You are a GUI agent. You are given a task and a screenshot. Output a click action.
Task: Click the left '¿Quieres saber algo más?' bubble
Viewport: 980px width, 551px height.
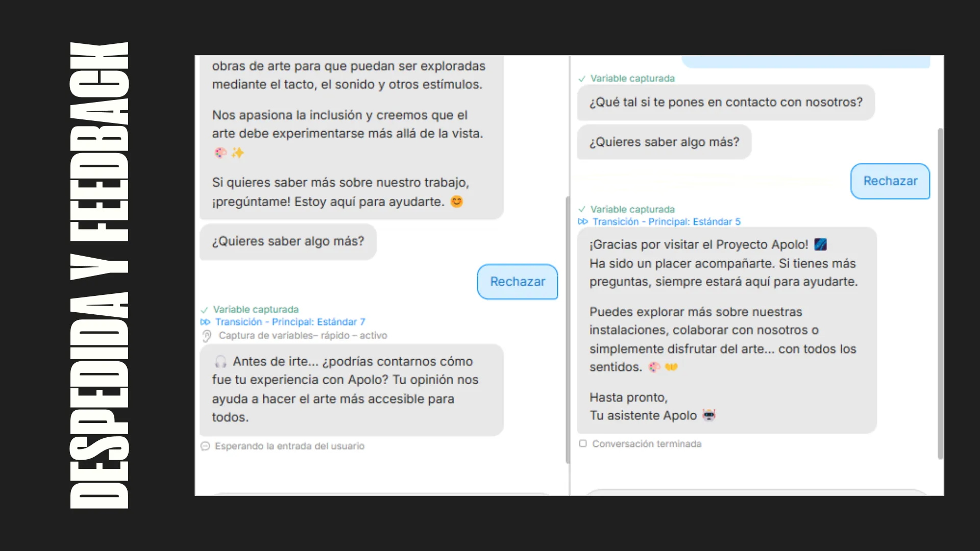coord(288,242)
